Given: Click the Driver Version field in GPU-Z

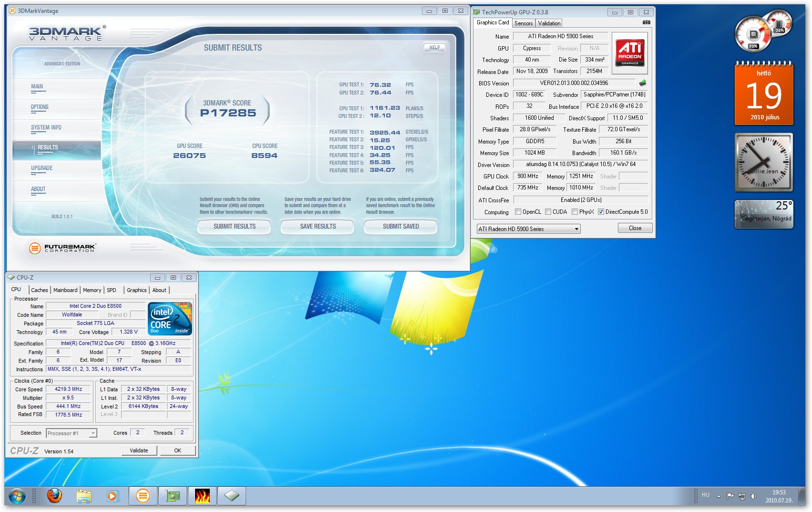Looking at the screenshot, I should 581,165.
